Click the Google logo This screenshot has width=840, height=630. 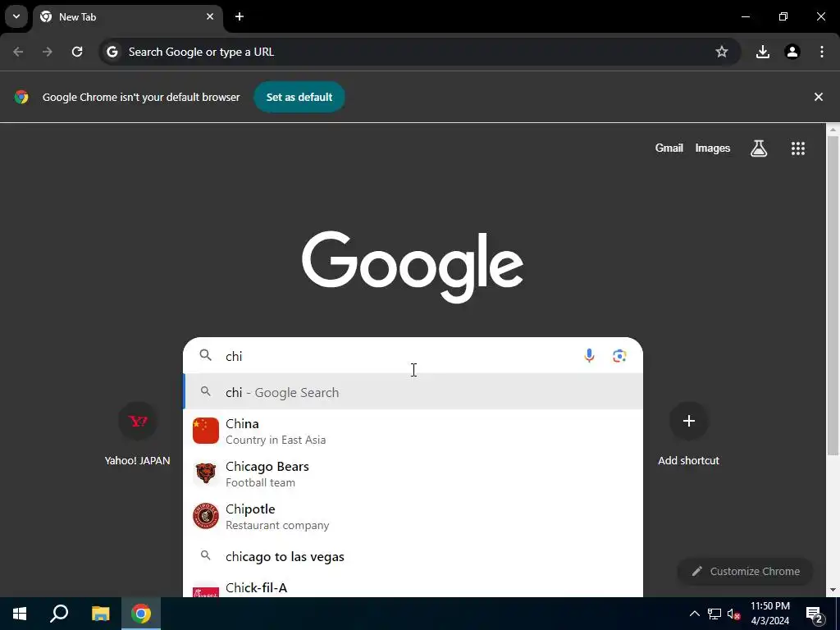pos(413,267)
